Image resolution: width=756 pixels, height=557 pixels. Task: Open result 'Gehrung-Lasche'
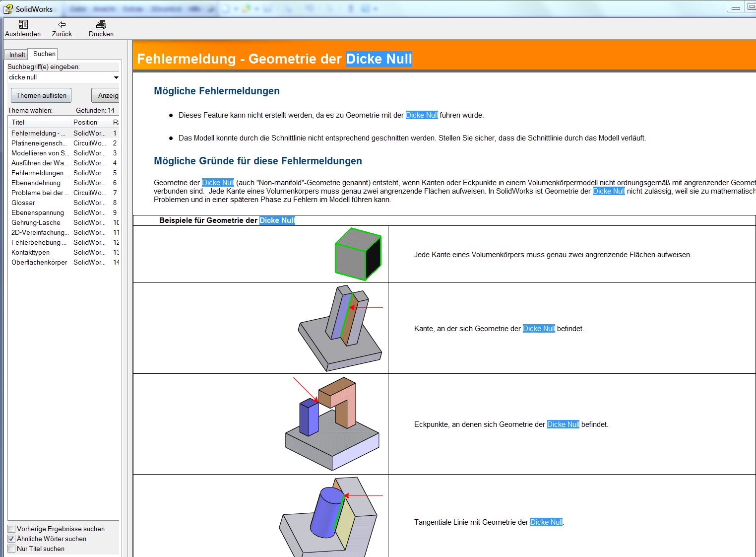pyautogui.click(x=63, y=222)
